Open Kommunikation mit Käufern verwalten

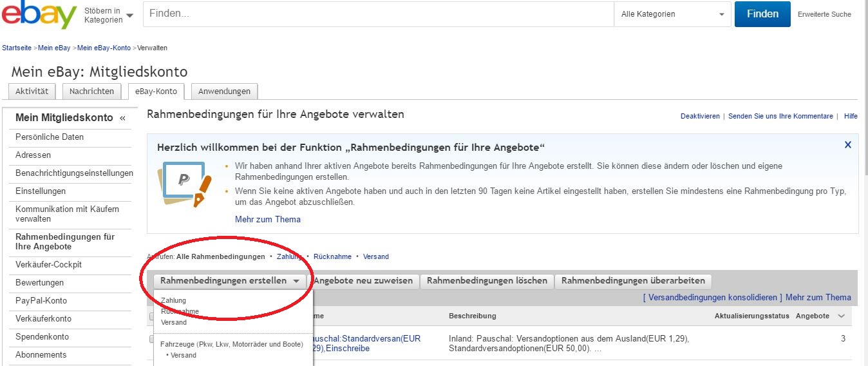point(67,214)
